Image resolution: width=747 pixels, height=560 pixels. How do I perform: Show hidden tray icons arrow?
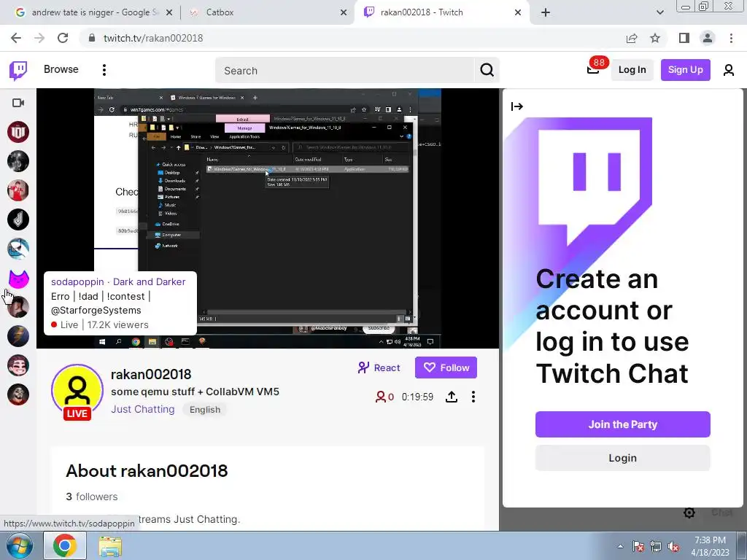[620, 547]
